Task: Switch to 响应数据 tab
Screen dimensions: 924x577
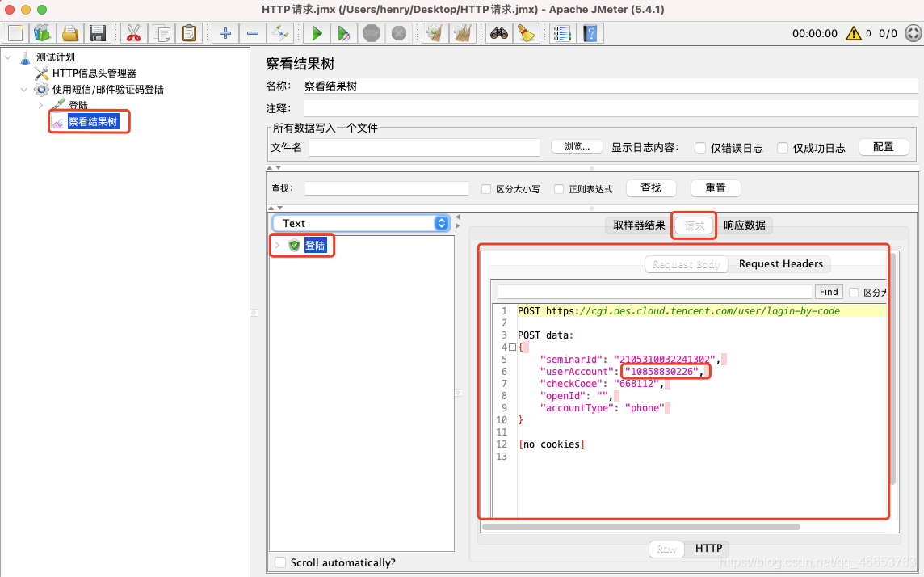Action: 744,225
